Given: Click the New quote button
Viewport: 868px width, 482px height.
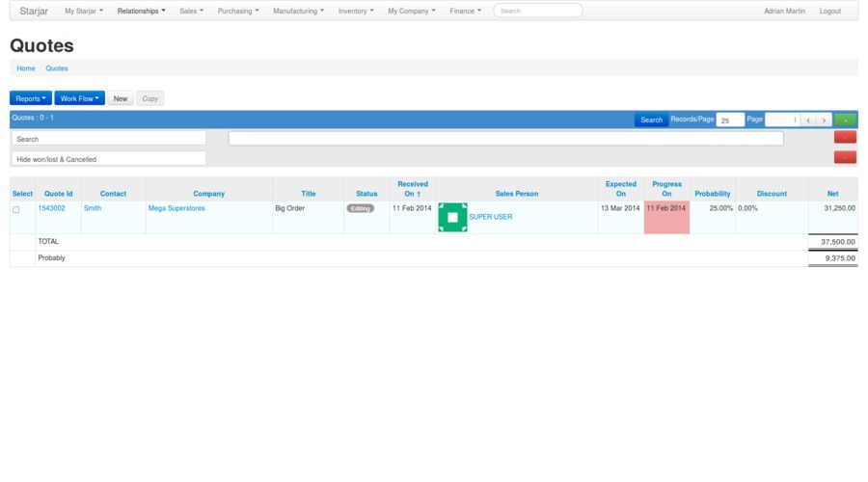Looking at the screenshot, I should point(120,98).
